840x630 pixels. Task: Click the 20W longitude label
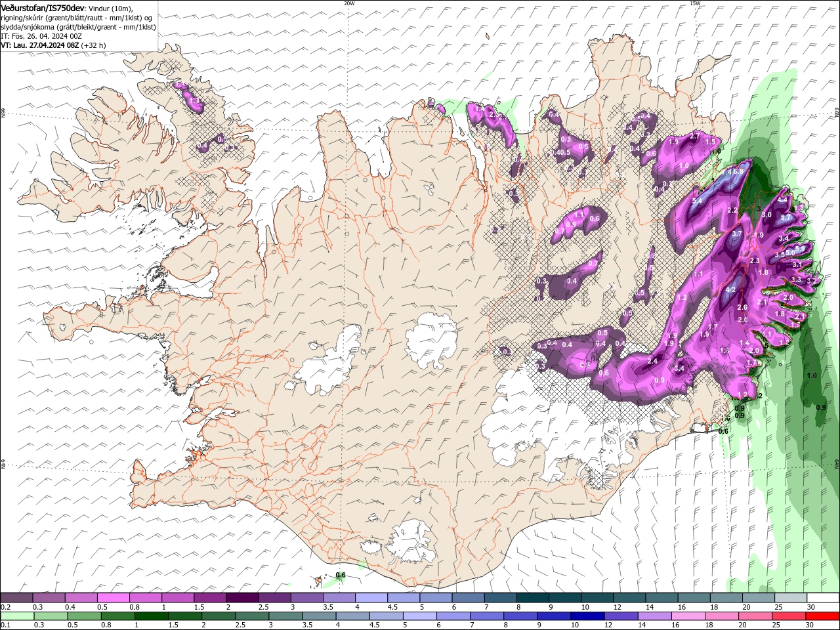(x=349, y=3)
